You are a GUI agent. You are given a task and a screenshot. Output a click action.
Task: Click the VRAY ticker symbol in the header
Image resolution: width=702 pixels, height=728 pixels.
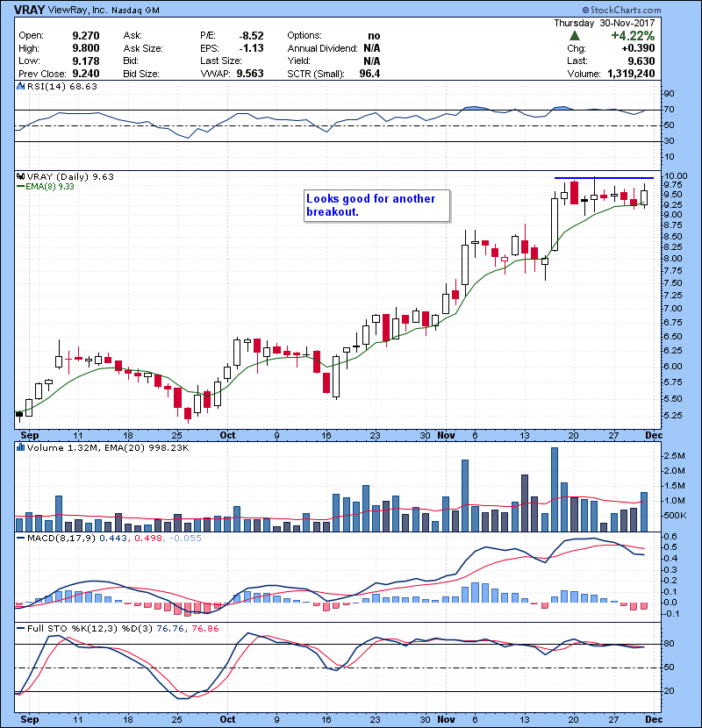pos(29,10)
